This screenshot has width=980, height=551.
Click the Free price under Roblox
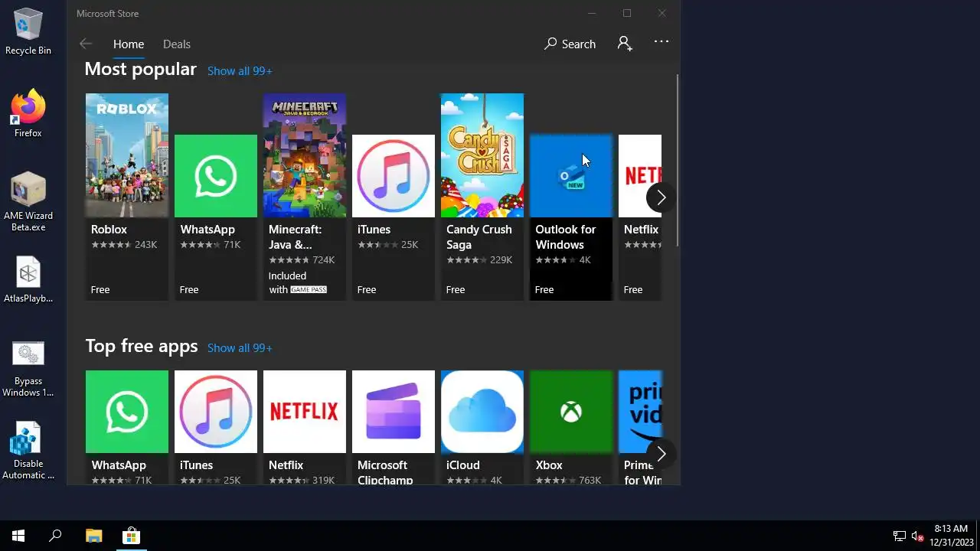click(x=100, y=289)
